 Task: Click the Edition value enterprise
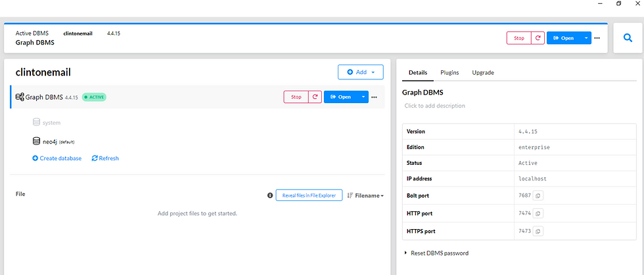tap(534, 147)
